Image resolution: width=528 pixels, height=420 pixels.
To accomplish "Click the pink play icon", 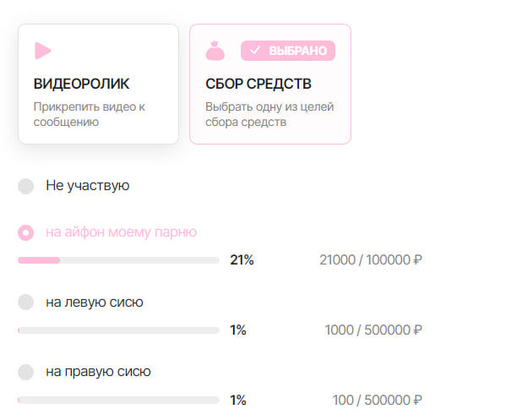I will [x=42, y=51].
